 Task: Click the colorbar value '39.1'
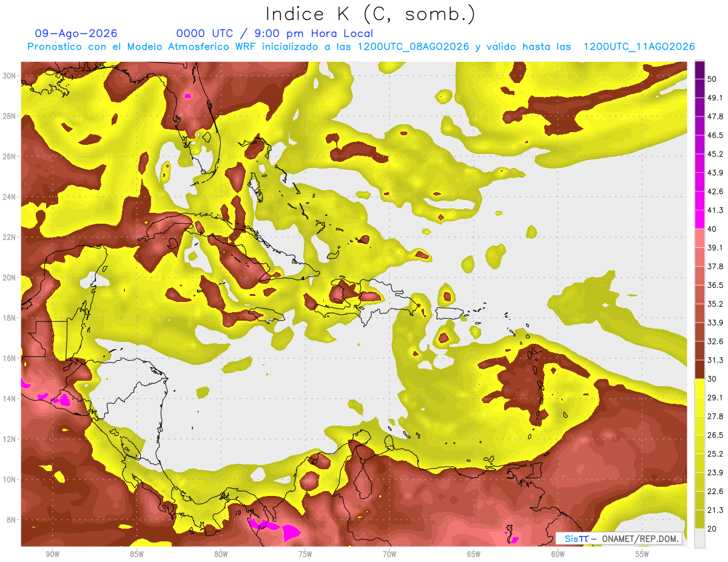click(715, 248)
